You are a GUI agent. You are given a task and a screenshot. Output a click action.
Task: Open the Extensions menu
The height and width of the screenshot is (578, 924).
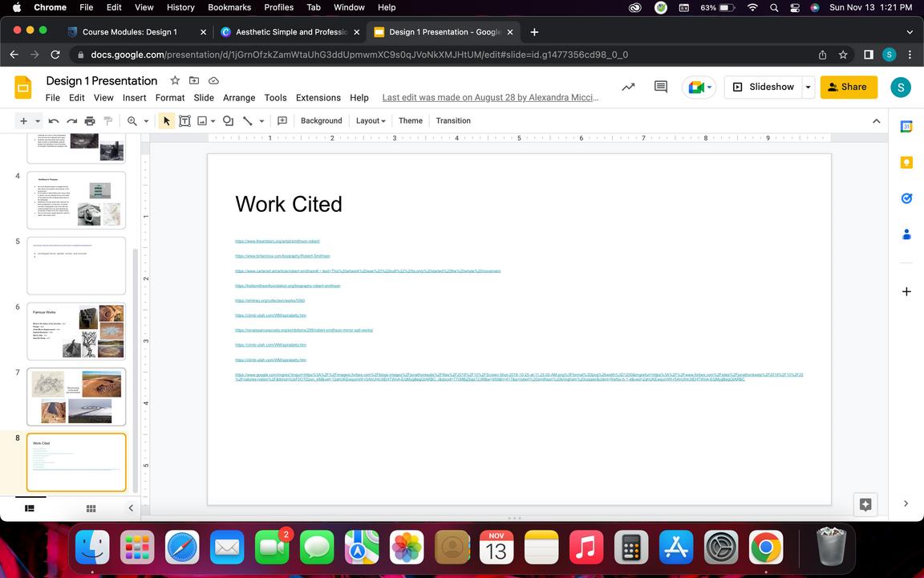[x=318, y=98]
